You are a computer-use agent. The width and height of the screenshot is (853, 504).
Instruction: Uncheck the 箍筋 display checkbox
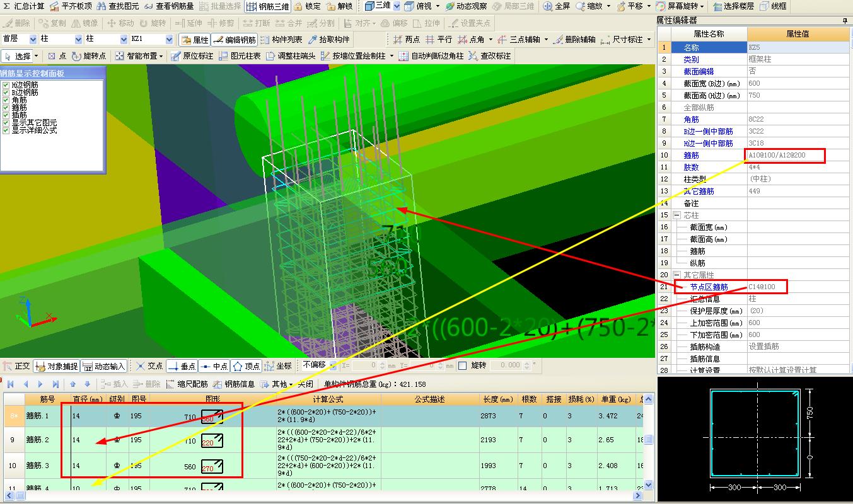coord(6,108)
